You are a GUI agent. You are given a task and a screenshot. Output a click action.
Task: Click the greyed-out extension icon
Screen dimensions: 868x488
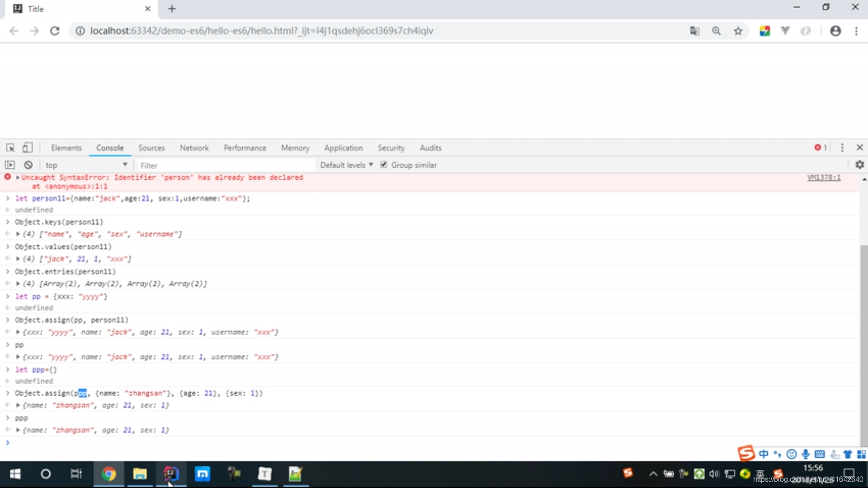[x=806, y=31]
